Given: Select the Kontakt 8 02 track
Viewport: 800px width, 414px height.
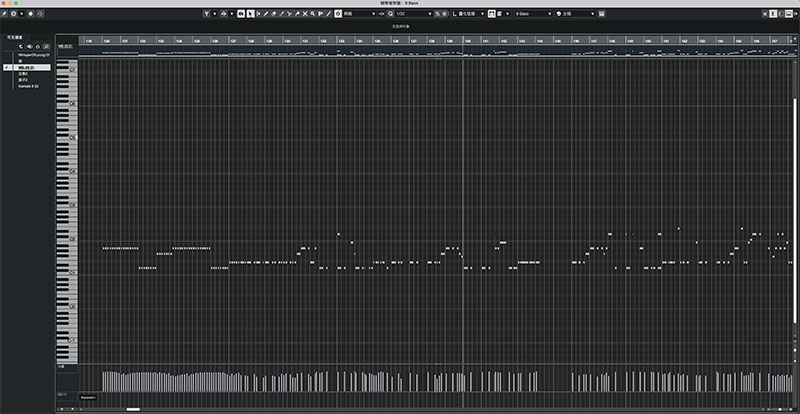Looking at the screenshot, I should 28,86.
